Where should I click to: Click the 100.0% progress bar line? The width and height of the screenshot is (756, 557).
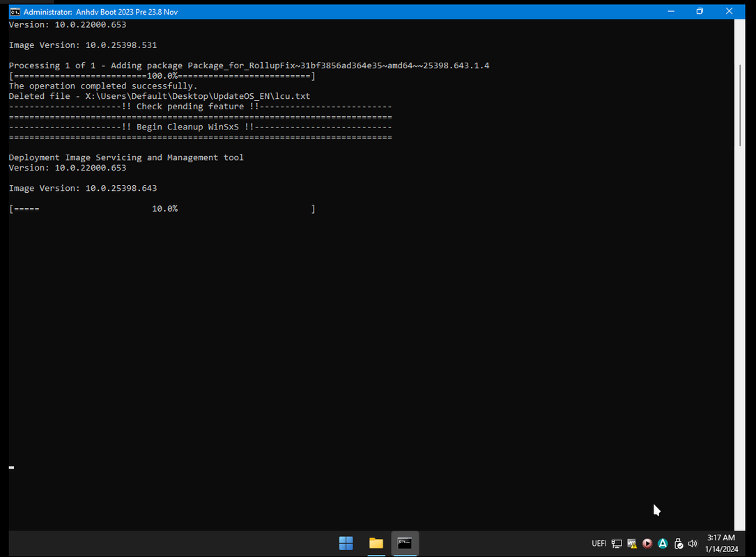(x=162, y=76)
